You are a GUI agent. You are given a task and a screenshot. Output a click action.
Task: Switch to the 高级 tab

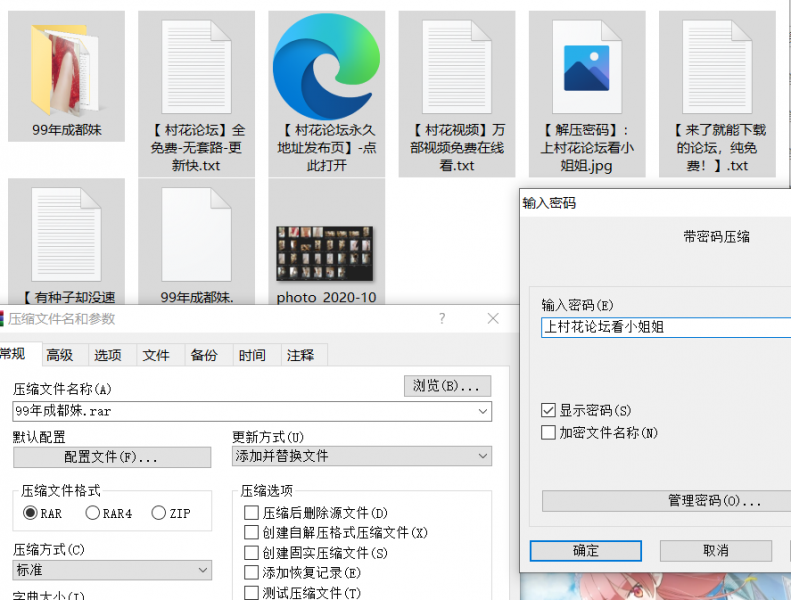click(60, 355)
